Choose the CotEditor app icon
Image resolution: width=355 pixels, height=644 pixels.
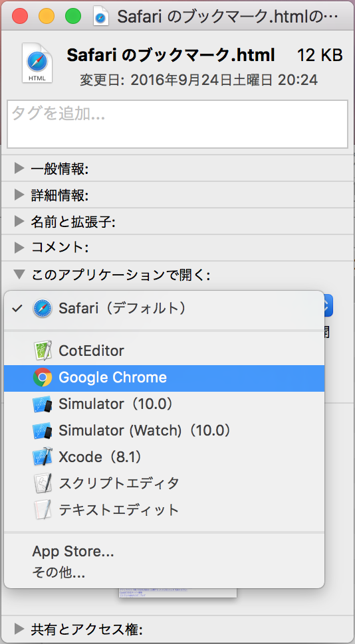coord(43,351)
